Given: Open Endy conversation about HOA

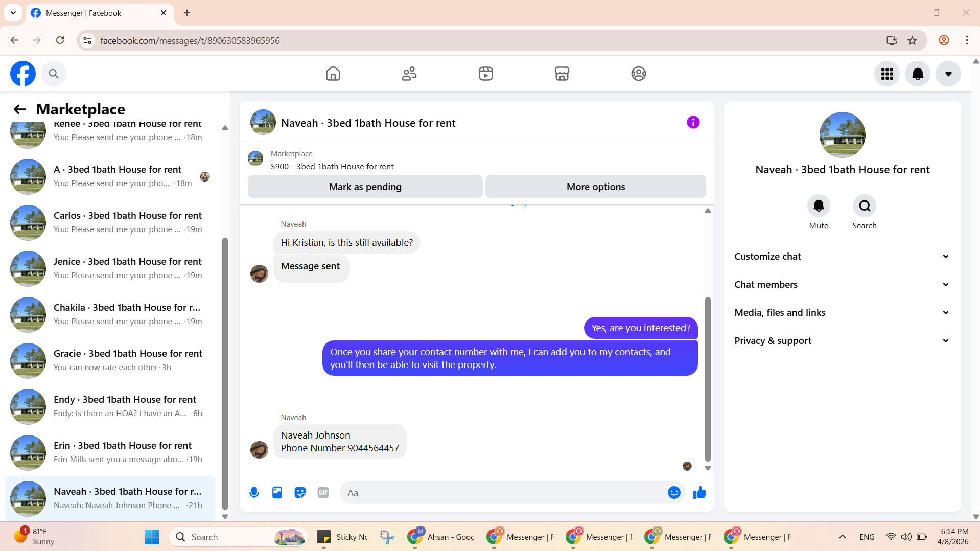Looking at the screenshot, I should tap(110, 406).
